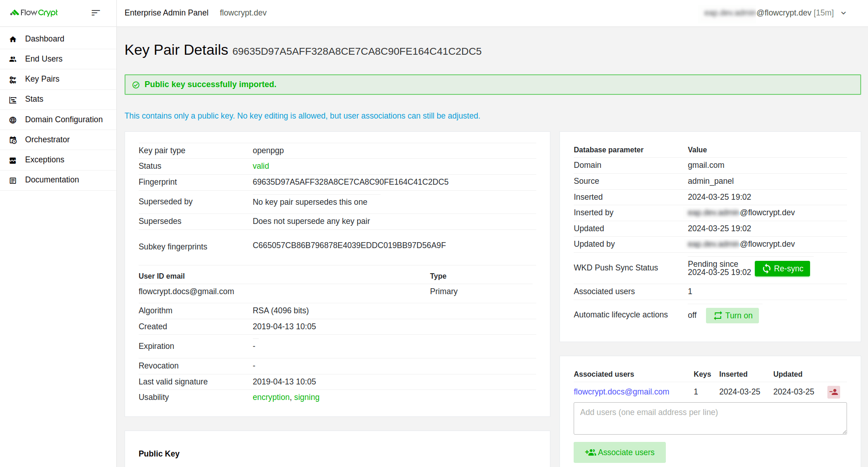Click the 'admin_panel' source value
868x467 pixels.
[x=711, y=181]
